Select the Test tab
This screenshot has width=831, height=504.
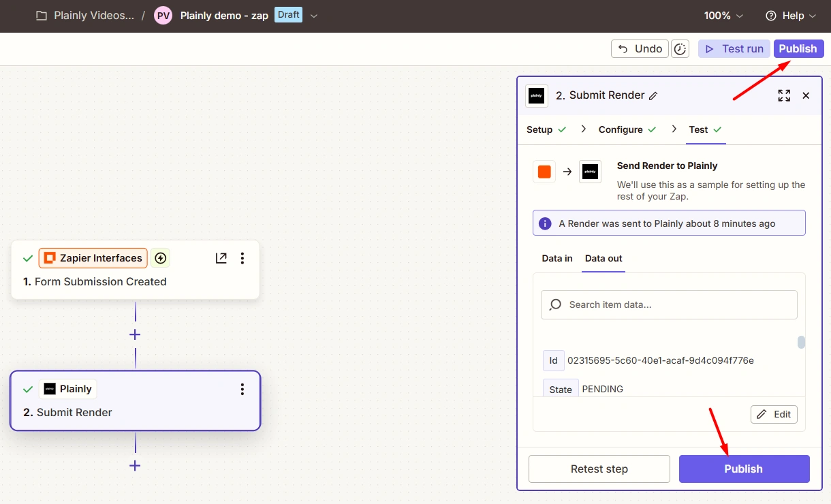click(x=706, y=129)
